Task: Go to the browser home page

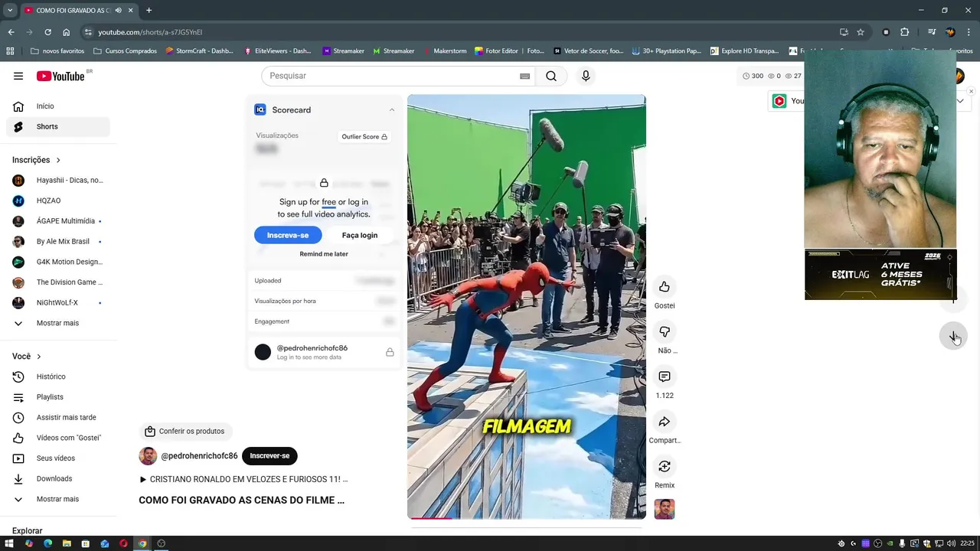Action: pyautogui.click(x=66, y=32)
